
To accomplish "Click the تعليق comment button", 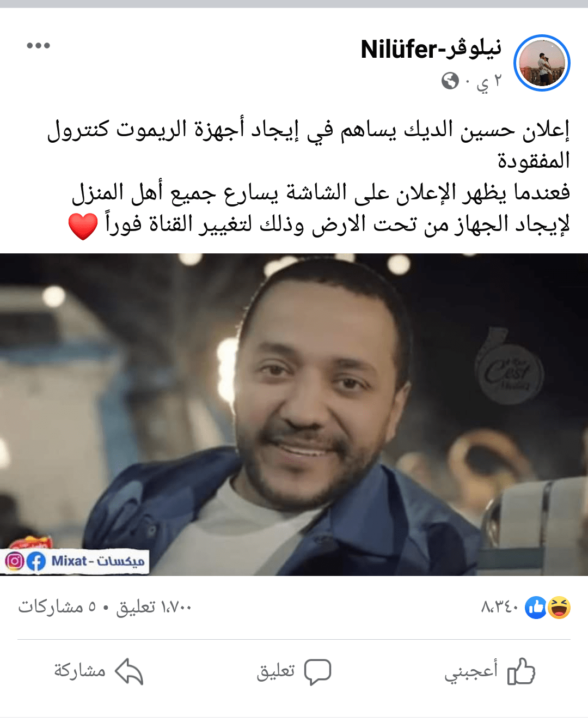I will (x=293, y=671).
